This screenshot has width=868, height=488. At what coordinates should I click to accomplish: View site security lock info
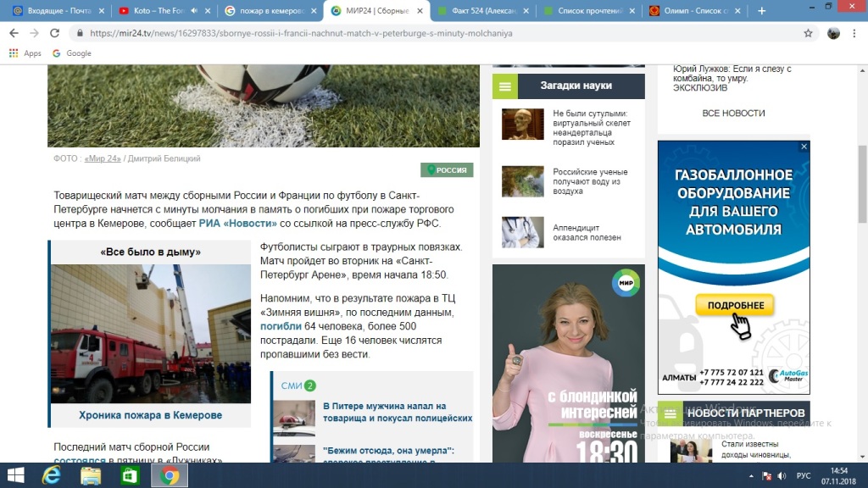(x=80, y=33)
